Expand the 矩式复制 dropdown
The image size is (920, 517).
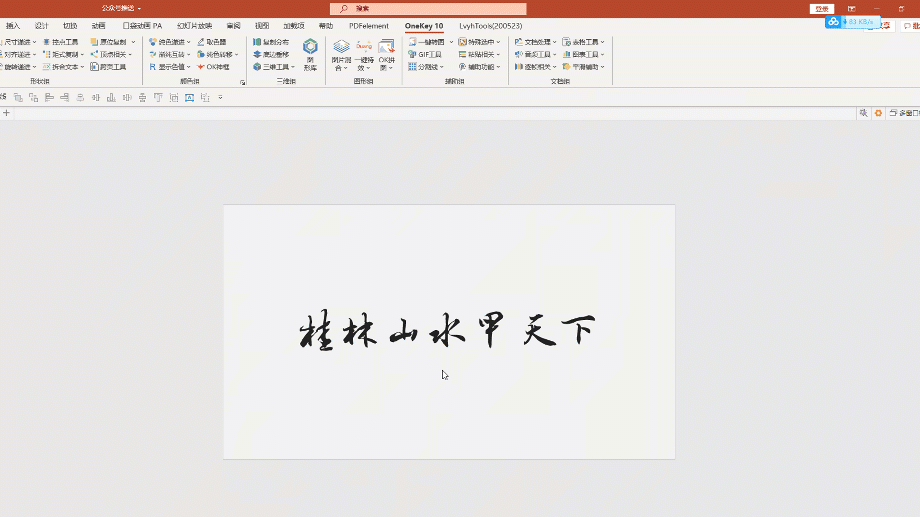click(82, 55)
